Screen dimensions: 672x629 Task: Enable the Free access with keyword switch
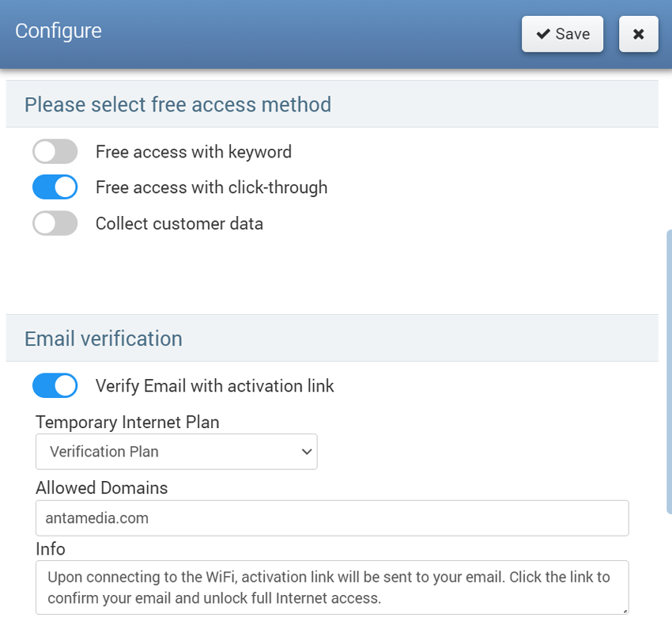coord(55,152)
